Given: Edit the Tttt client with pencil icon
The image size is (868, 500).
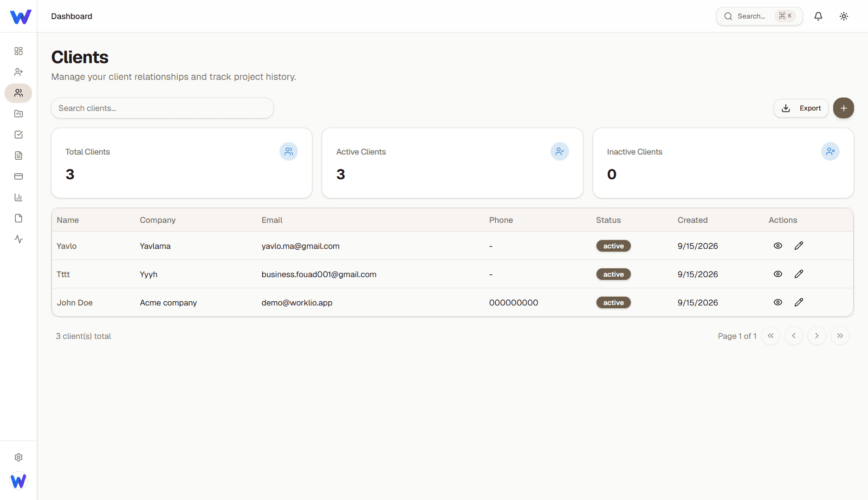Looking at the screenshot, I should click(x=799, y=274).
